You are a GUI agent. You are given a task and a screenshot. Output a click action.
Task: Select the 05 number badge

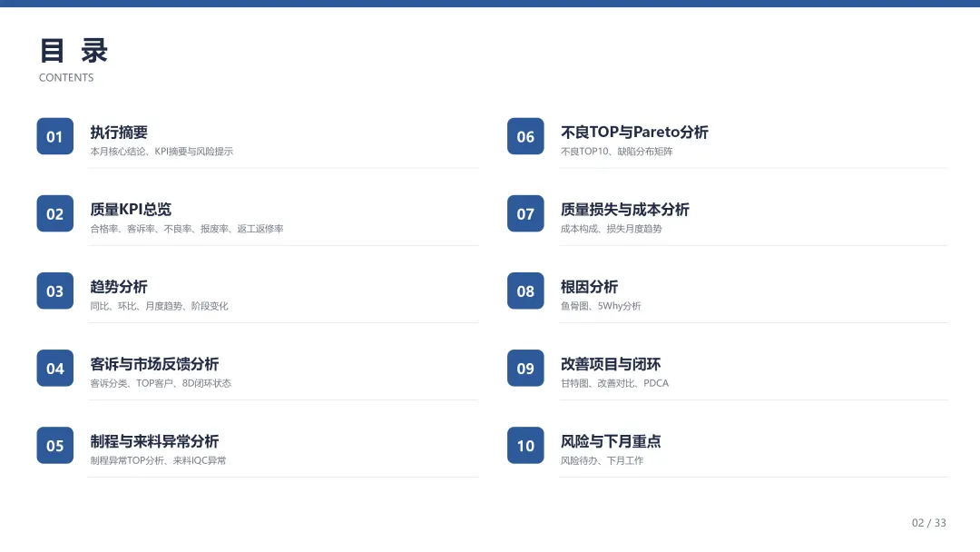[55, 445]
